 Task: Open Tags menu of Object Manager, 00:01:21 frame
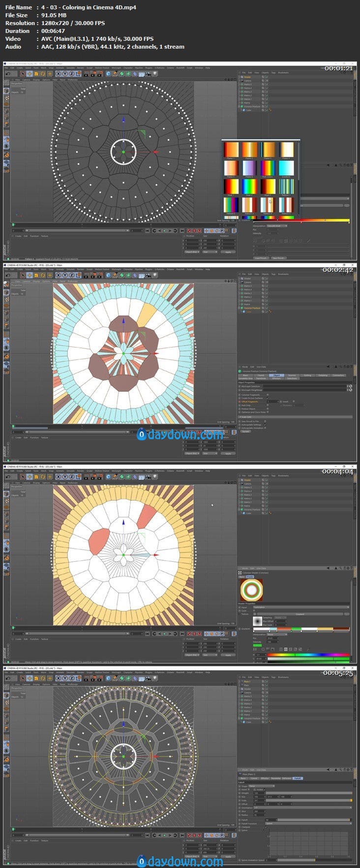273,73
